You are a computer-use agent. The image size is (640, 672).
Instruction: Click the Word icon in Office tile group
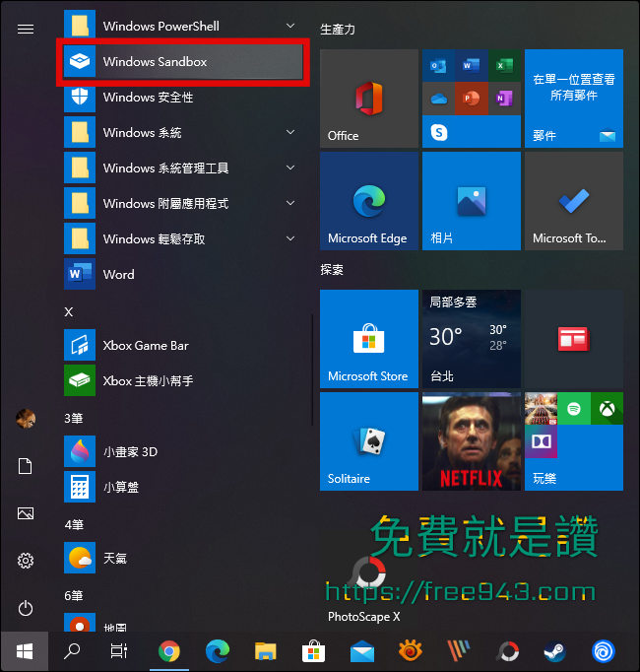click(472, 66)
